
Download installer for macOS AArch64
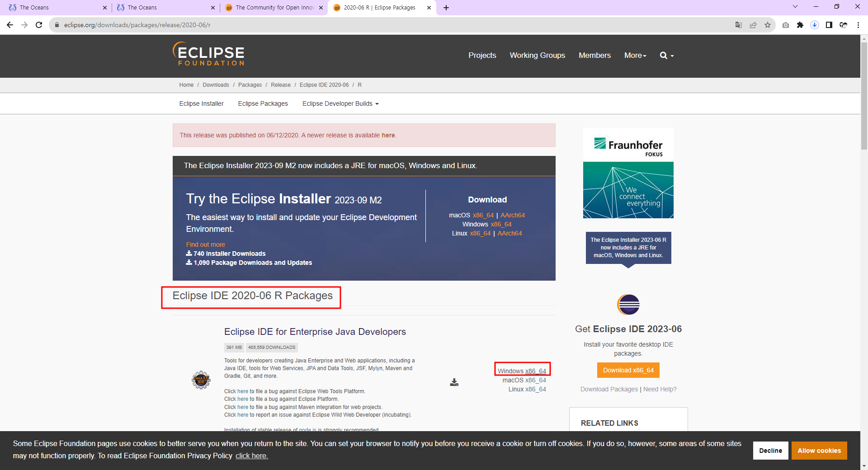(513, 215)
